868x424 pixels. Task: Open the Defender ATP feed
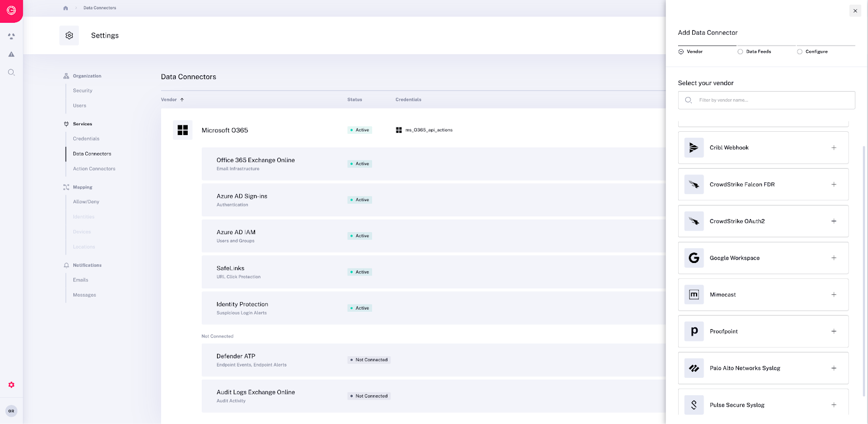(x=433, y=360)
